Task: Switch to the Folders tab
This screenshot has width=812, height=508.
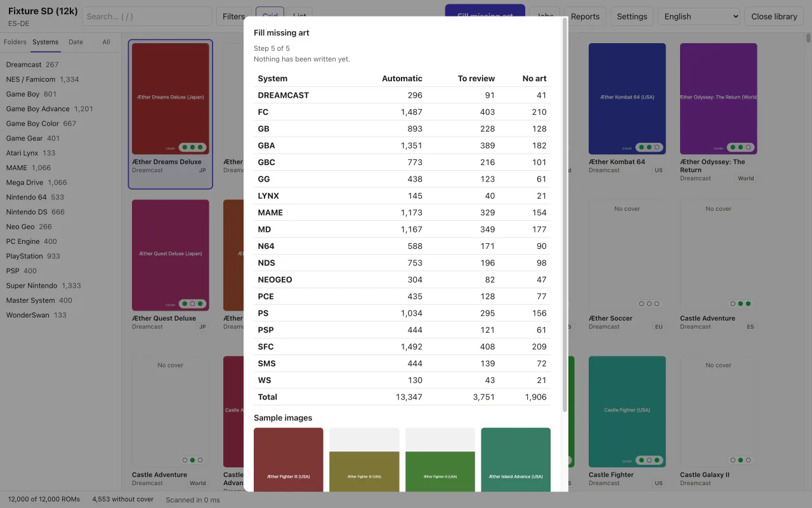Action: pyautogui.click(x=15, y=42)
